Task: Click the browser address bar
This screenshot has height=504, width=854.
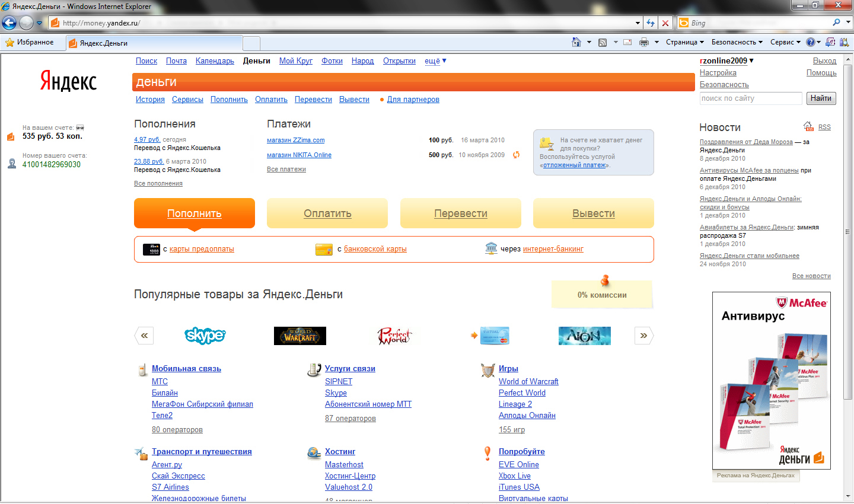Action: point(341,23)
